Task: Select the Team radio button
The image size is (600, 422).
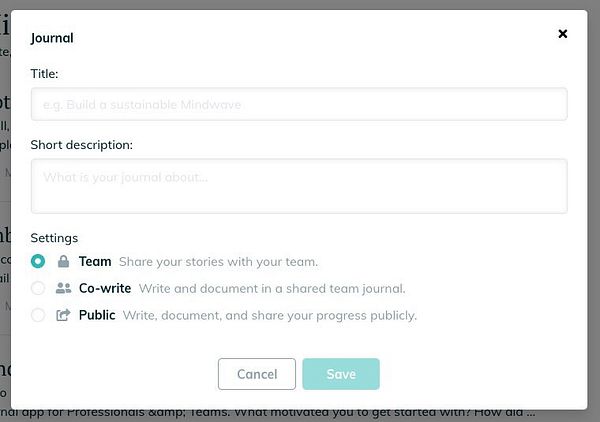Action: tap(38, 262)
